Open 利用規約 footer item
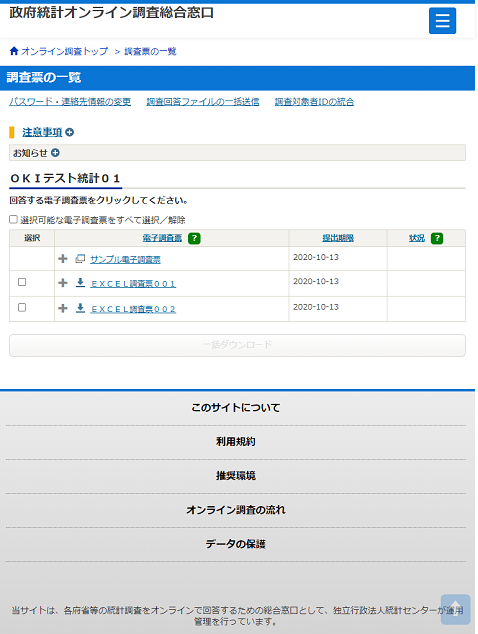Image resolution: width=478 pixels, height=634 pixels. pos(236,442)
